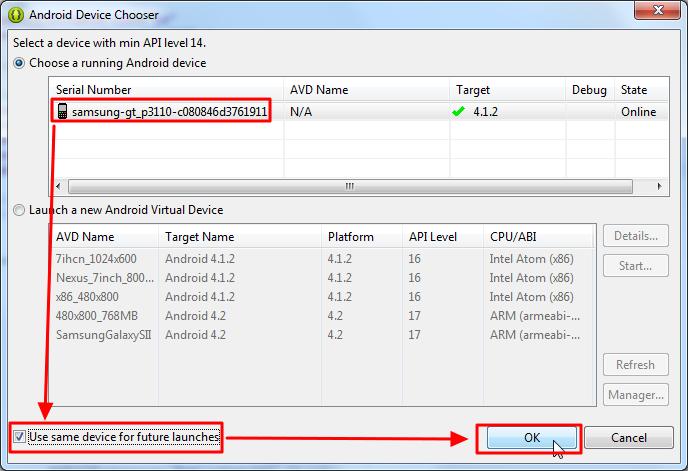Image resolution: width=688 pixels, height=471 pixels.
Task: Click Android 4.2 in the SamsungGalaxySII row
Action: coord(195,335)
